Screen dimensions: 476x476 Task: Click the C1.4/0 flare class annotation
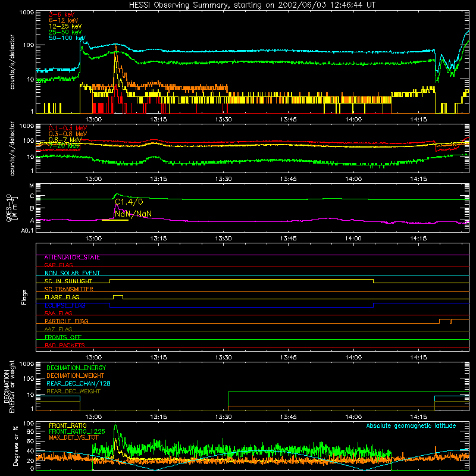(129, 202)
